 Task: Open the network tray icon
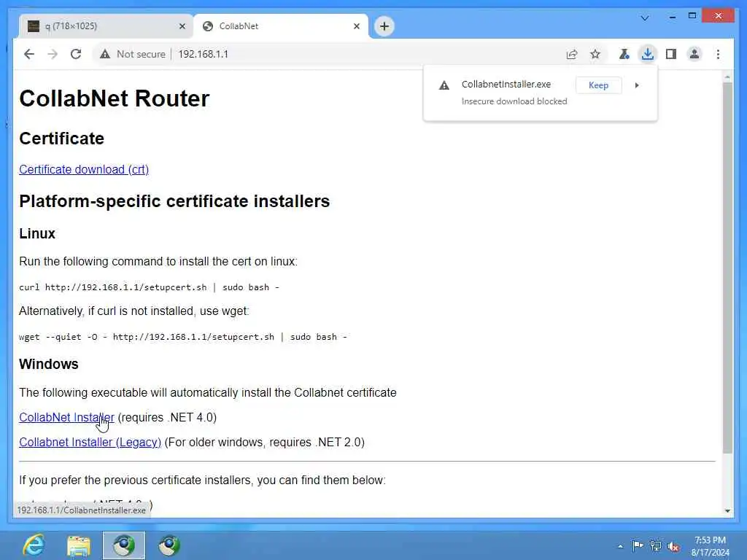coord(656,545)
